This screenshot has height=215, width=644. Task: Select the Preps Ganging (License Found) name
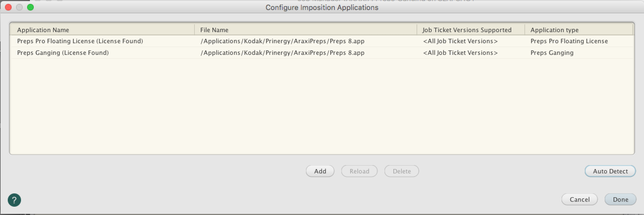(63, 53)
